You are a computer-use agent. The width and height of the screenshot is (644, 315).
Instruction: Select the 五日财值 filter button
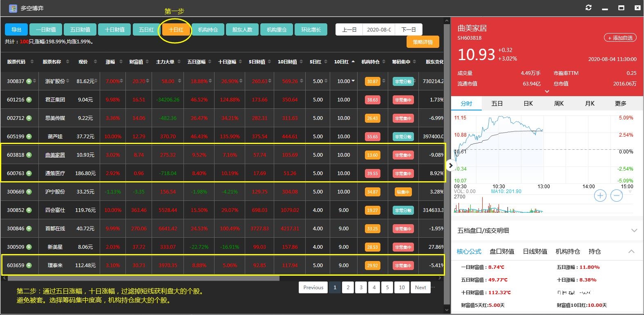pyautogui.click(x=80, y=29)
